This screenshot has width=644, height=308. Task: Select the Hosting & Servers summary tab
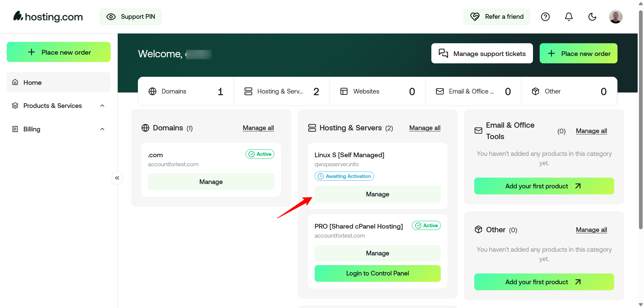coord(282,91)
